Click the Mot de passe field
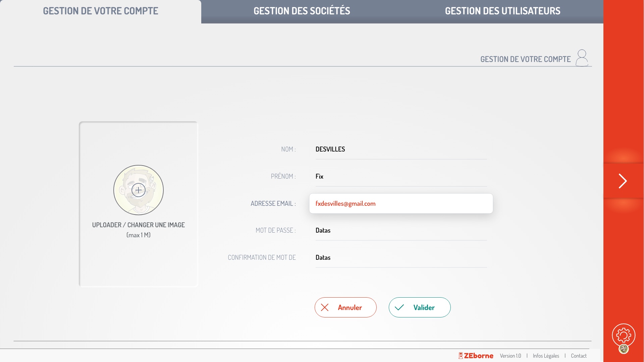This screenshot has width=644, height=362. coord(401,231)
